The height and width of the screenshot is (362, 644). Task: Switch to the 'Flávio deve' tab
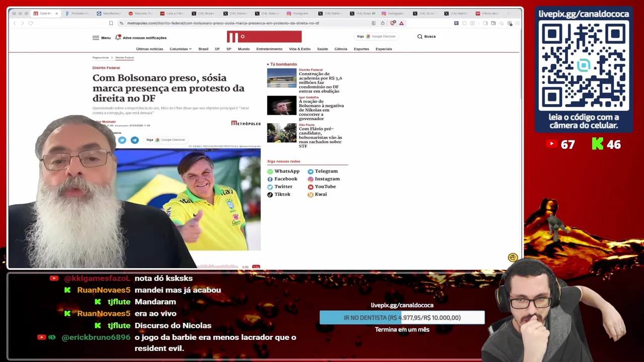(488, 14)
